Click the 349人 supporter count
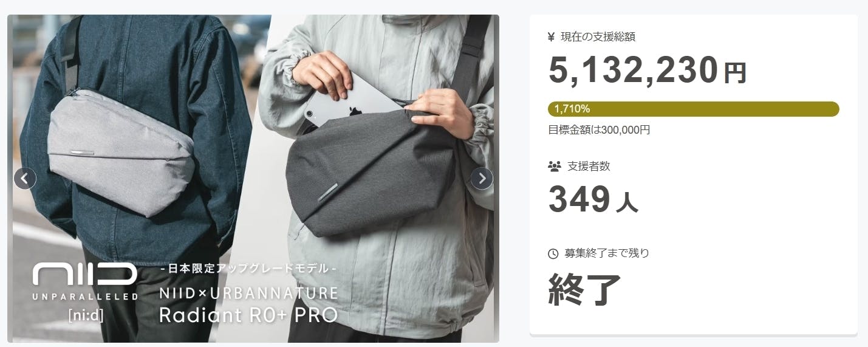Screen dimensions: 868x347 pos(593,199)
